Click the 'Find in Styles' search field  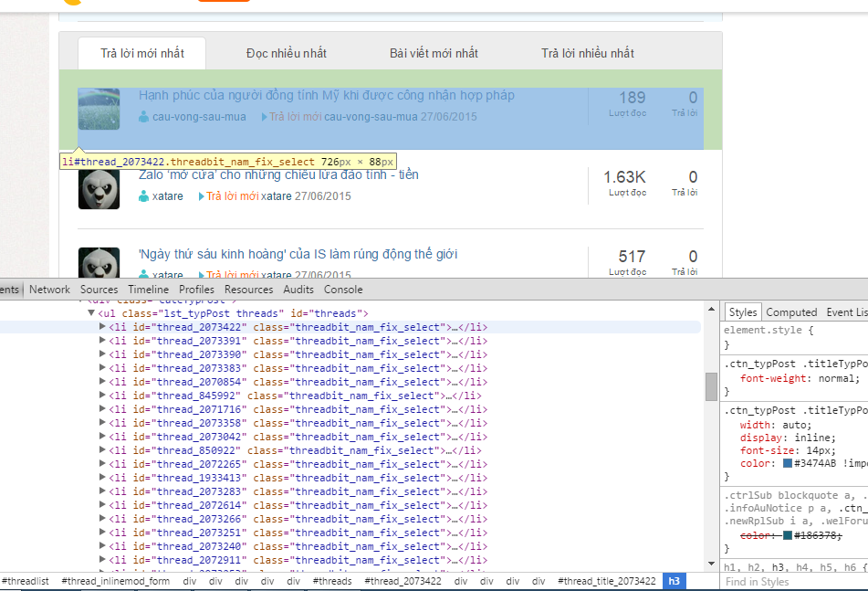pyautogui.click(x=792, y=582)
